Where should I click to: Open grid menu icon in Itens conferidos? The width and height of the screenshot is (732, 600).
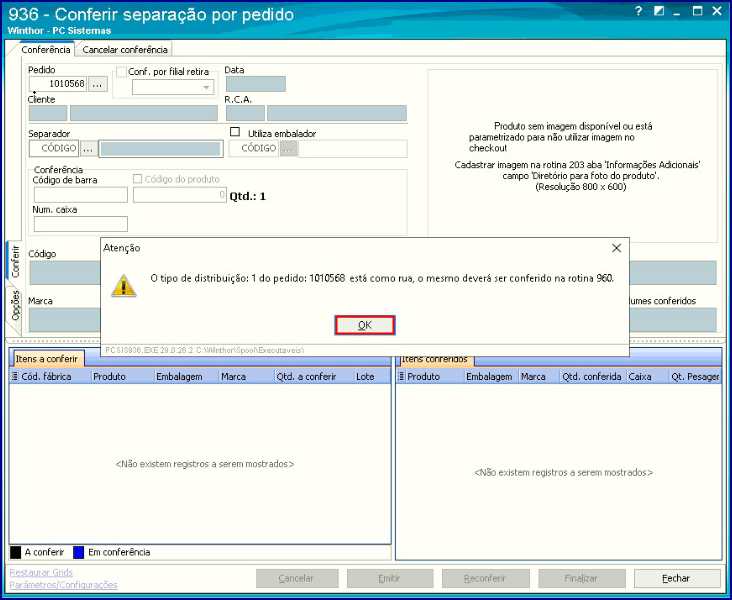click(401, 376)
